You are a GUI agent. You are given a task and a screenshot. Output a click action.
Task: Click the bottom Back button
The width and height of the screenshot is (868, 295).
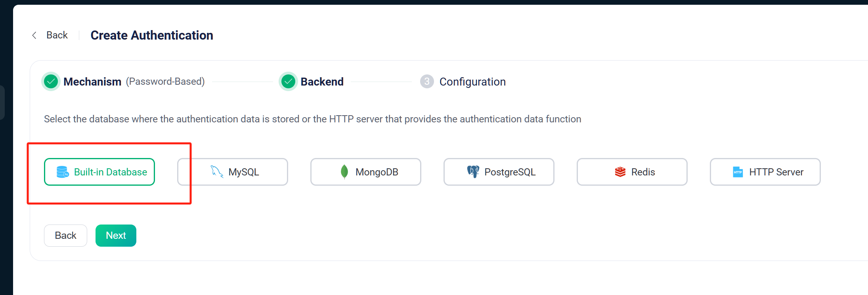point(65,236)
